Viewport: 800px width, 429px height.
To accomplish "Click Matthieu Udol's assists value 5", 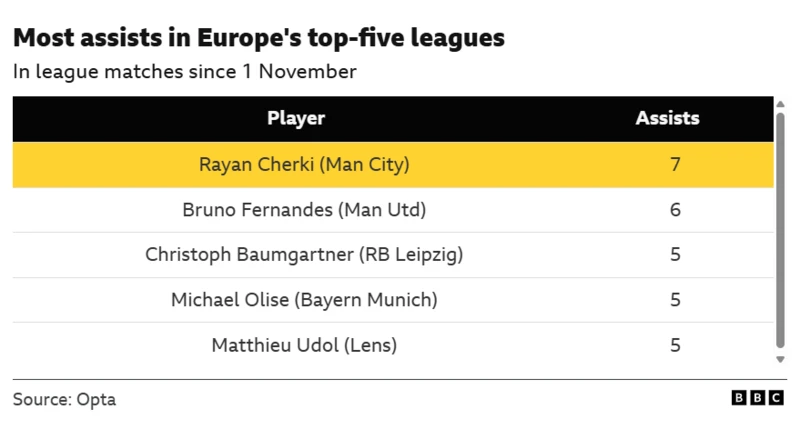I will point(675,345).
